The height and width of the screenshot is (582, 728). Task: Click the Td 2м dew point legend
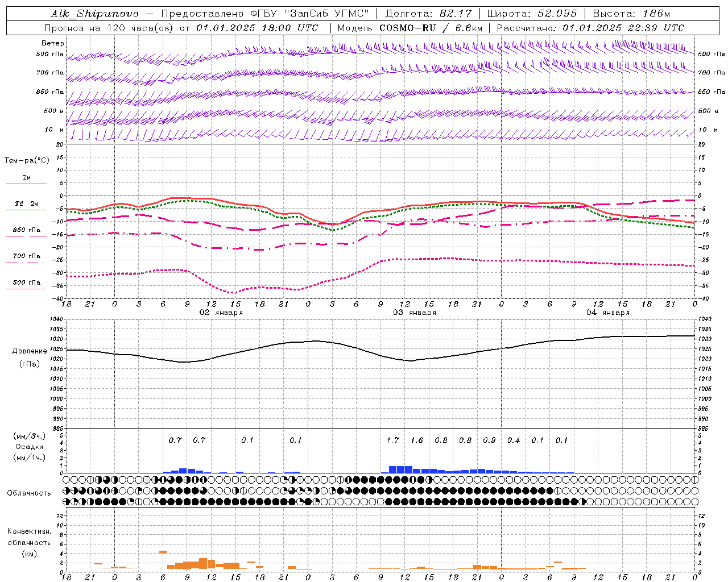(27, 204)
